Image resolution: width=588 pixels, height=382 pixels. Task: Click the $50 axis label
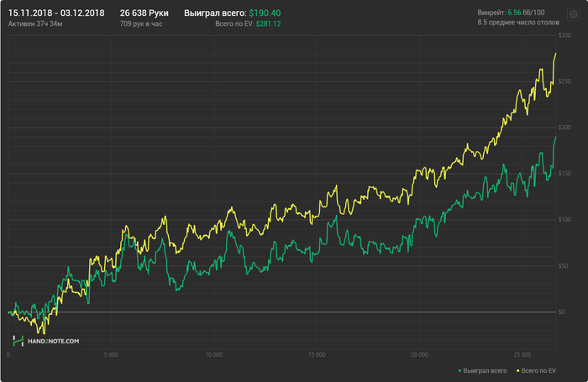pos(564,266)
